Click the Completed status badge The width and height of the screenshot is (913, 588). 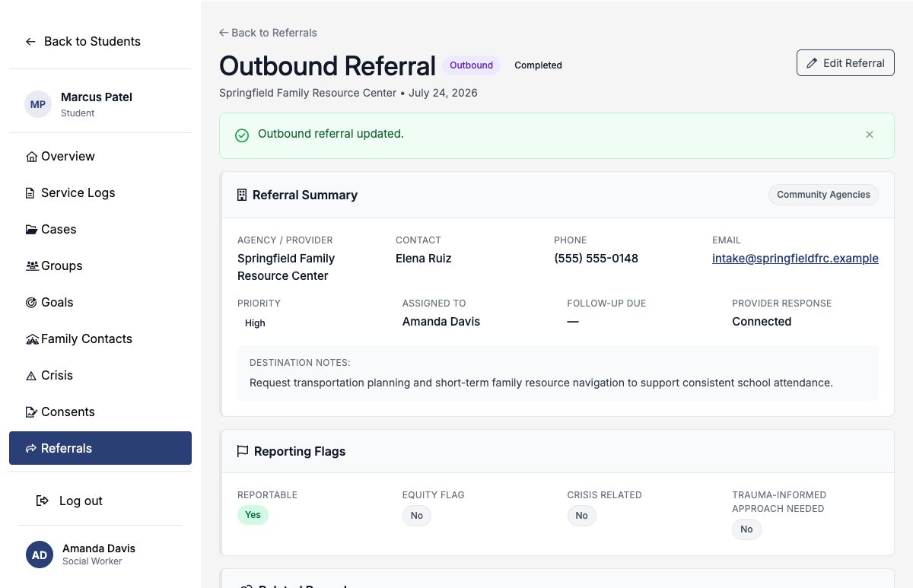tap(538, 65)
